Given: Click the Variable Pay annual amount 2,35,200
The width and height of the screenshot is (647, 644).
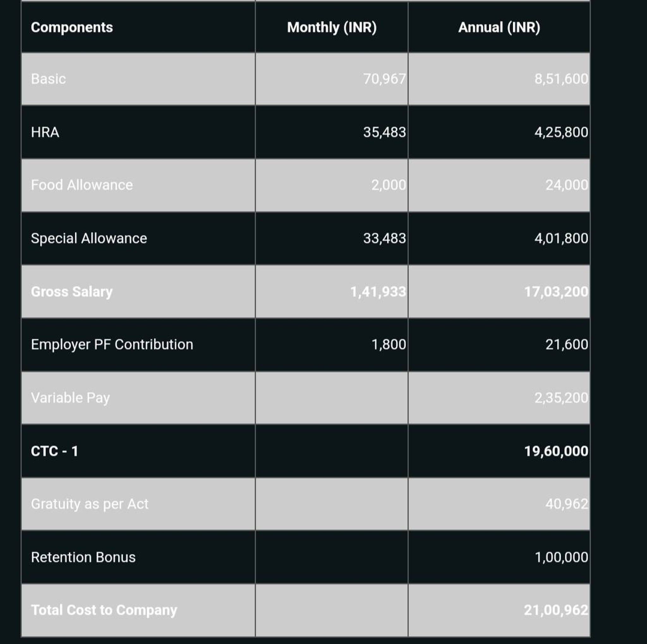Looking at the screenshot, I should pyautogui.click(x=561, y=398).
